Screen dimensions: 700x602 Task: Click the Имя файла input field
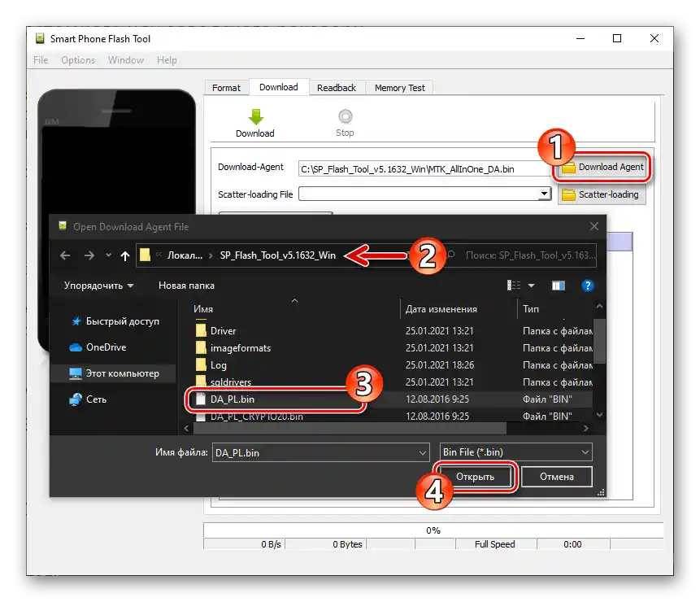point(320,452)
